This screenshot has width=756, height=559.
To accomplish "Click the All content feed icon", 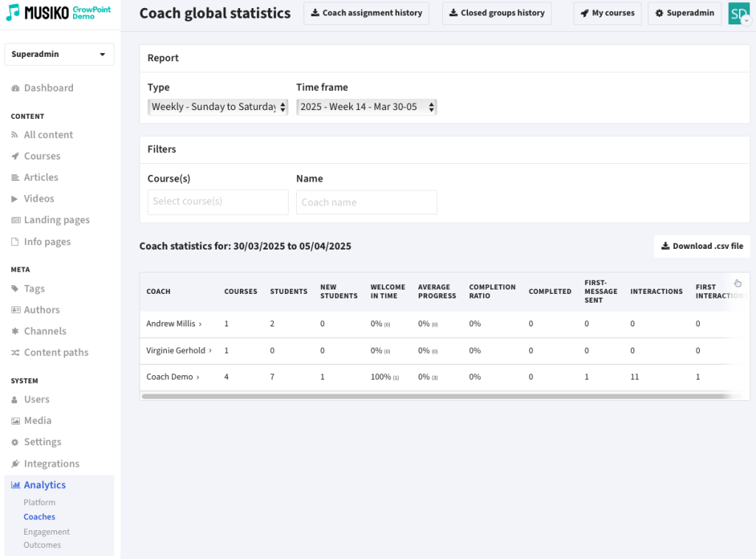I will (15, 135).
